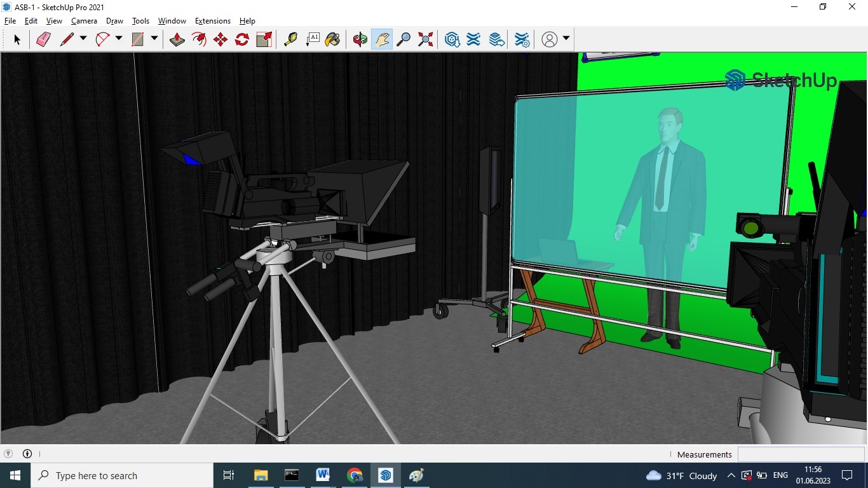Open the Rectangle shape tool dropdown arrow
Viewport: 868px width, 488px height.
(154, 39)
